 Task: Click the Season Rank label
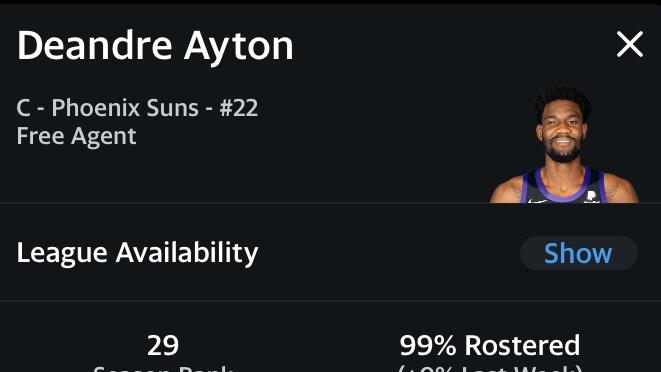(163, 369)
